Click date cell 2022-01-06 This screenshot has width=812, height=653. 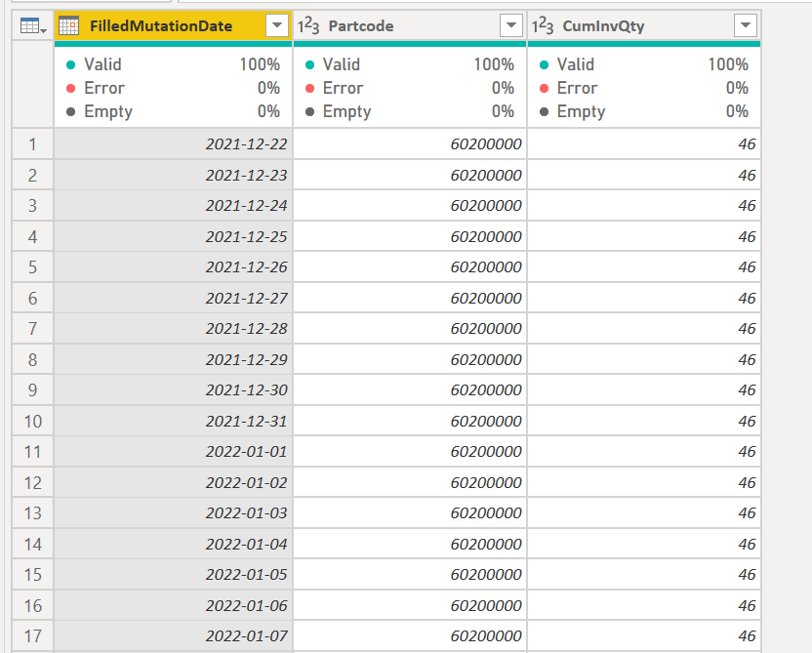pos(174,605)
